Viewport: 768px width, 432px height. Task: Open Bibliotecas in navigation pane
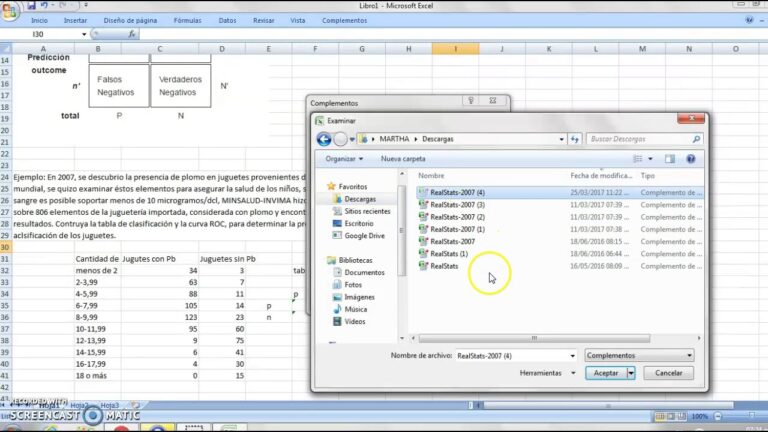coord(350,260)
